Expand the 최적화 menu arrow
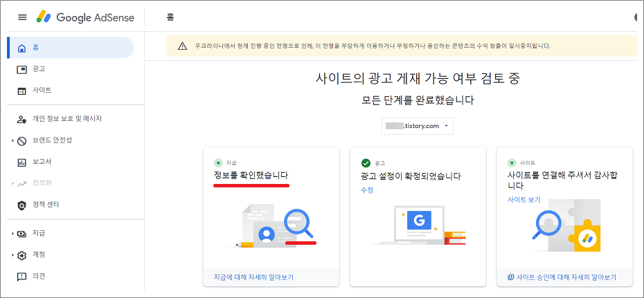Viewport: 644px width, 298px height. (x=12, y=183)
